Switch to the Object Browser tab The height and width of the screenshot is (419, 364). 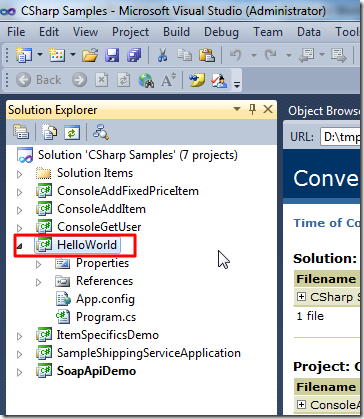click(x=324, y=111)
